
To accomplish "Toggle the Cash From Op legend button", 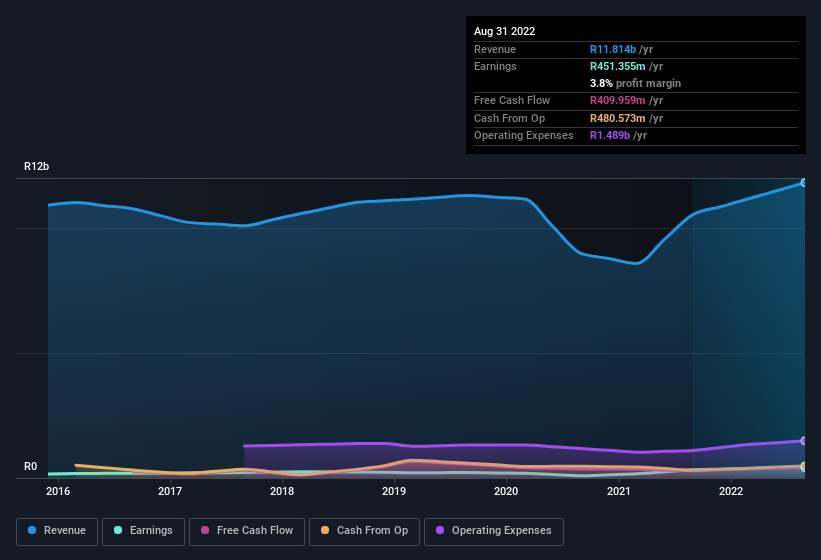I will 364,531.
